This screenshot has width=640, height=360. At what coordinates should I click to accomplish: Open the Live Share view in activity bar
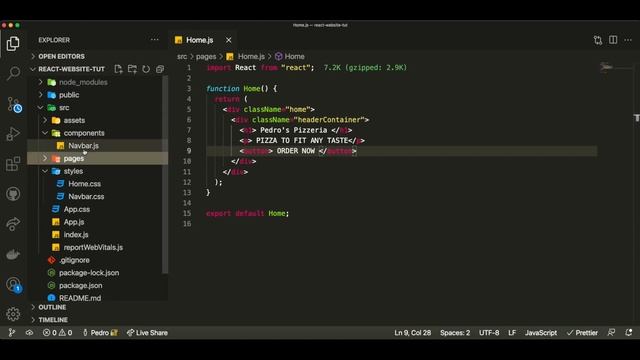pyautogui.click(x=13, y=224)
